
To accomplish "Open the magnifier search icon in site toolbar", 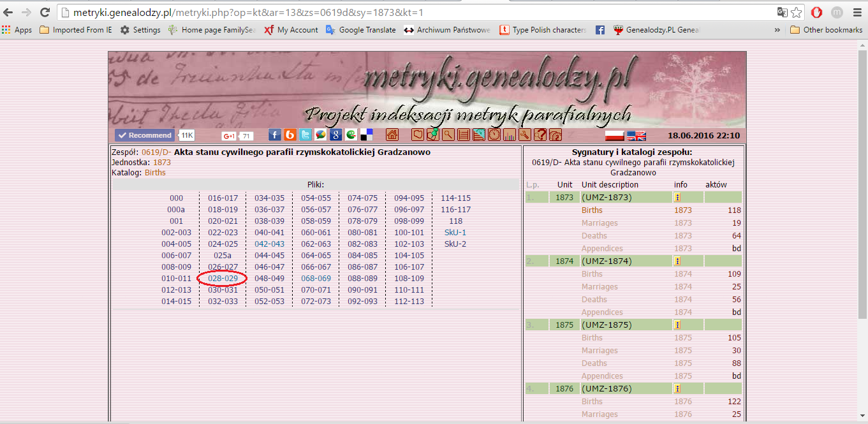I will click(448, 135).
